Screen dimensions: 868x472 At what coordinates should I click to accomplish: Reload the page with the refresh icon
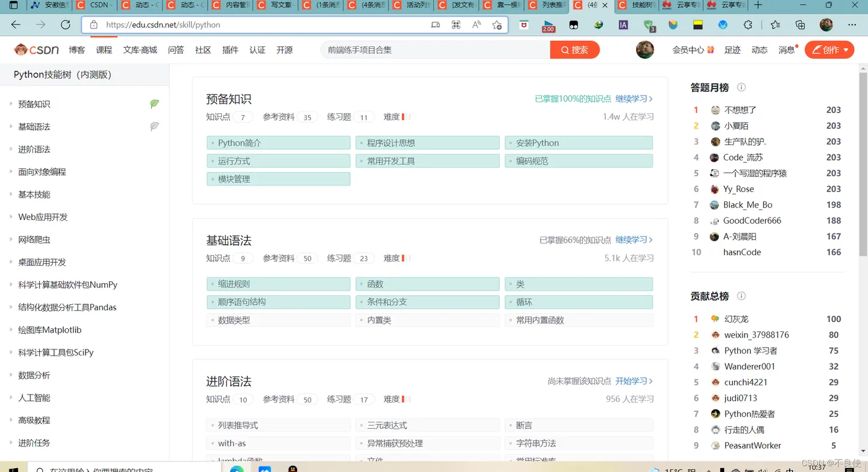pos(66,25)
